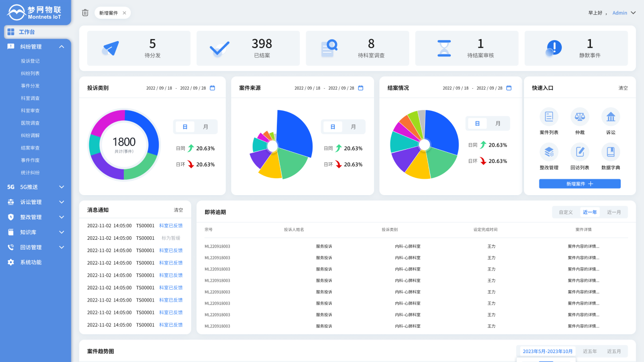Open the 数据字典 book icon
Image resolution: width=644 pixels, height=362 pixels.
coord(610,152)
